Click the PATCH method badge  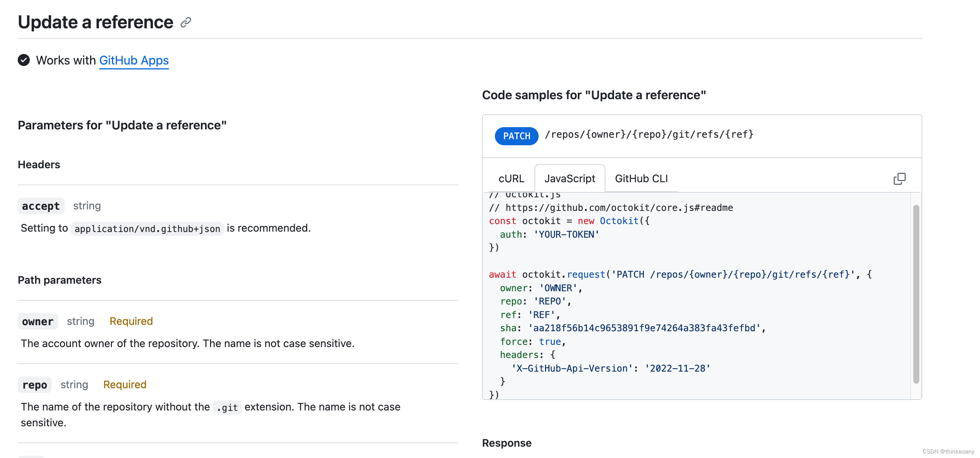tap(516, 135)
